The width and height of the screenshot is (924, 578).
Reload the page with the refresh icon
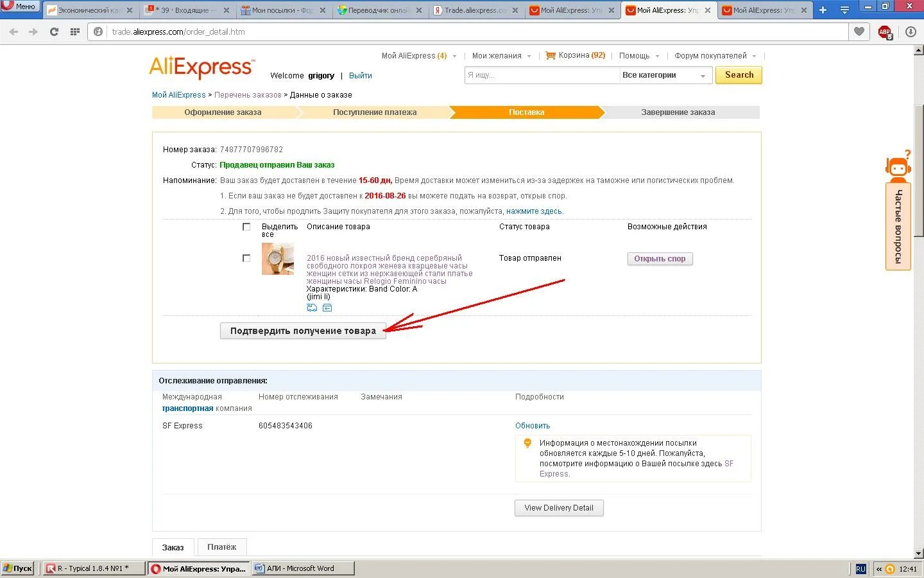pyautogui.click(x=55, y=31)
